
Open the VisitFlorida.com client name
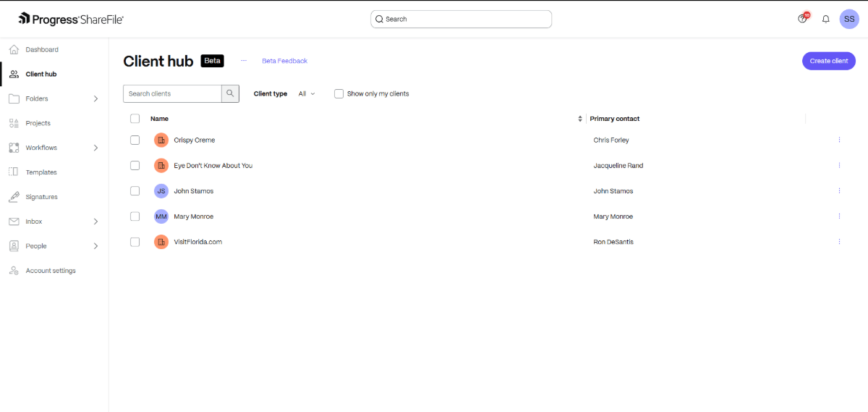coord(198,242)
